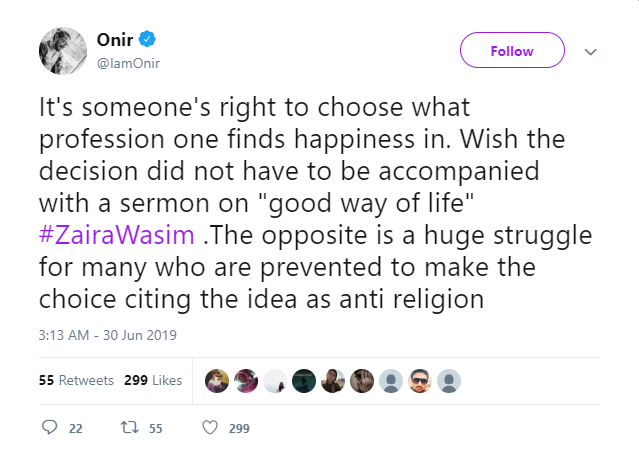Open the @IamOnir handle link

pos(126,64)
